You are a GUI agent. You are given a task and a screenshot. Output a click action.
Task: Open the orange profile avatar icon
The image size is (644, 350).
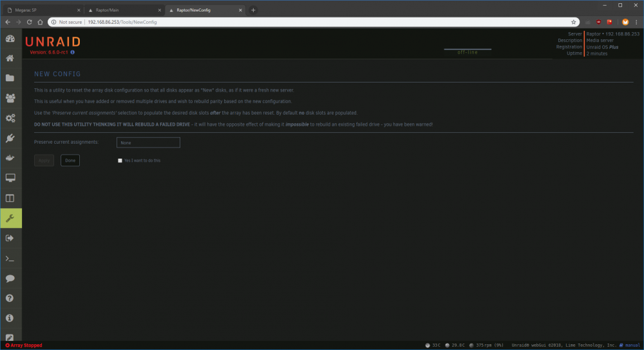pos(625,22)
